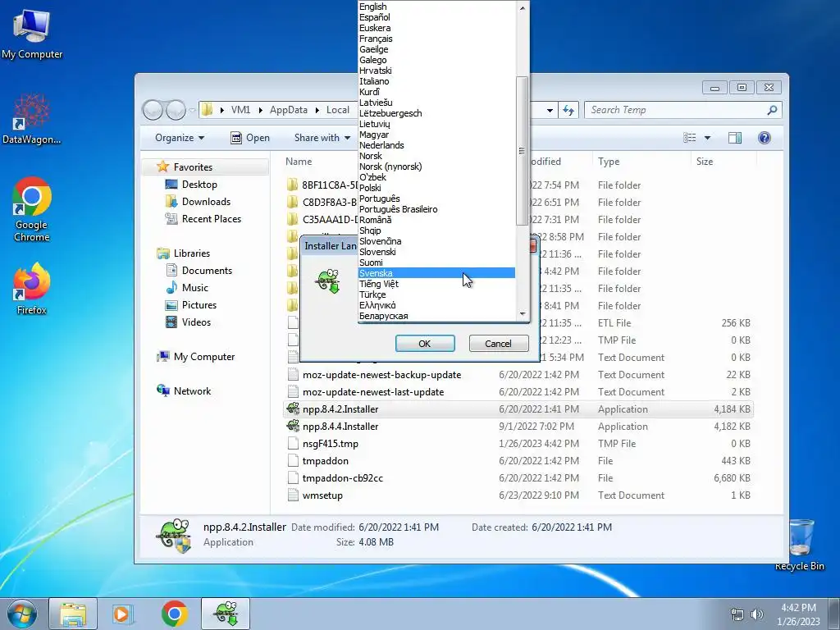
Task: Sort by the Type column header
Action: click(641, 162)
